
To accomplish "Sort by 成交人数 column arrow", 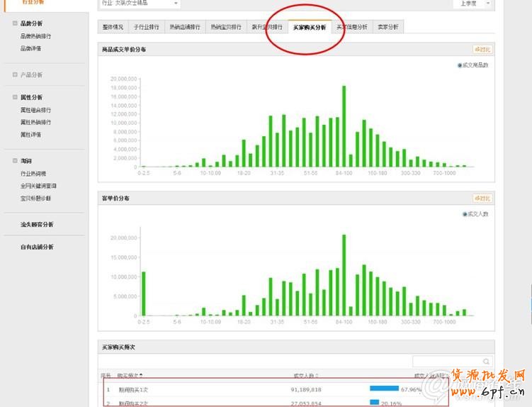I will (317, 375).
